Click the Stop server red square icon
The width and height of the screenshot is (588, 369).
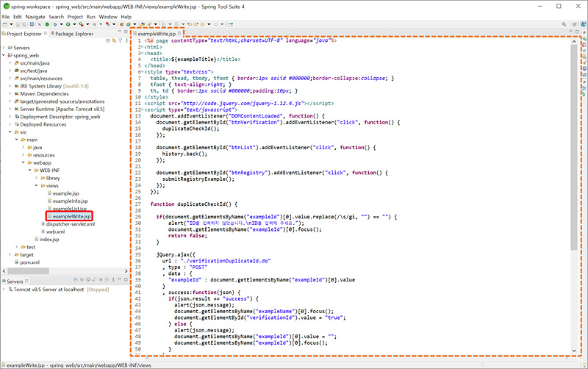tap(101, 279)
